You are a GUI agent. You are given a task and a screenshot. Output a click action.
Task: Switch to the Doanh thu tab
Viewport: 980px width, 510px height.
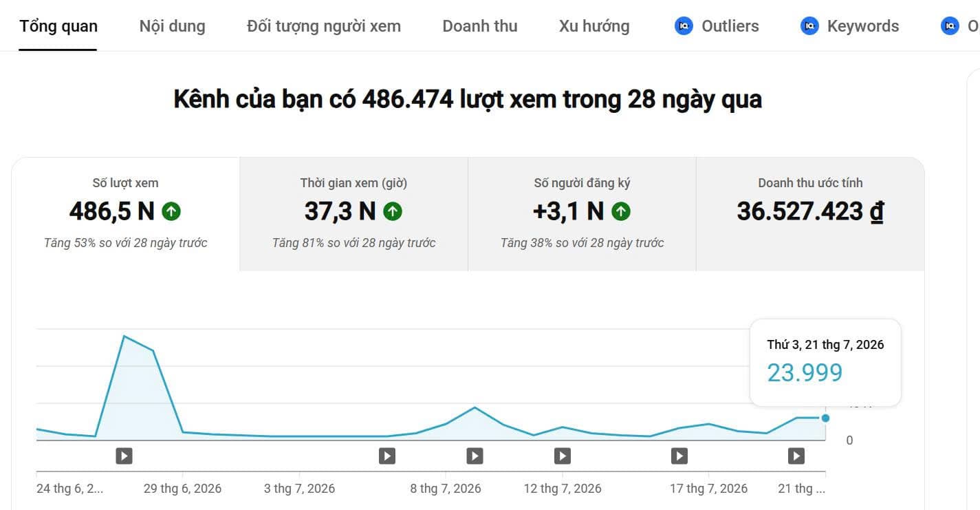(x=480, y=26)
